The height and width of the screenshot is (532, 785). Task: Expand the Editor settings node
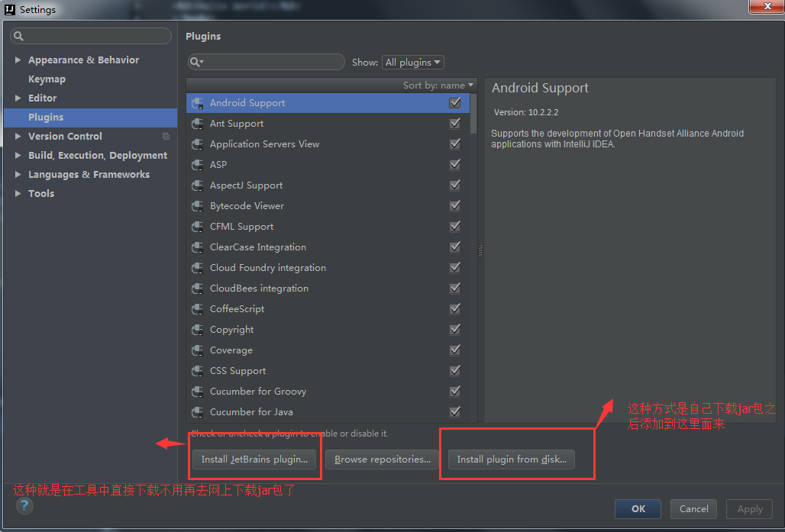click(18, 98)
